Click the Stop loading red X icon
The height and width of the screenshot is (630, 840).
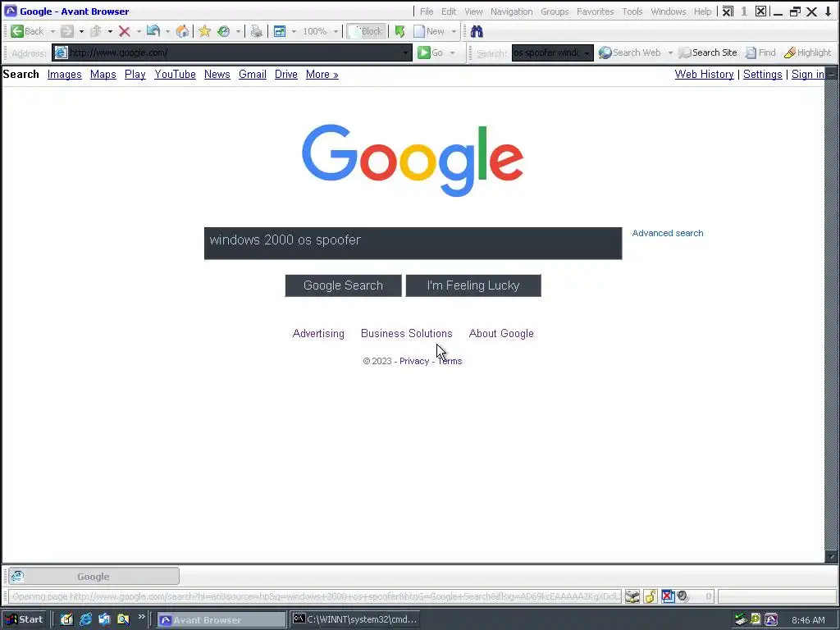pos(125,32)
